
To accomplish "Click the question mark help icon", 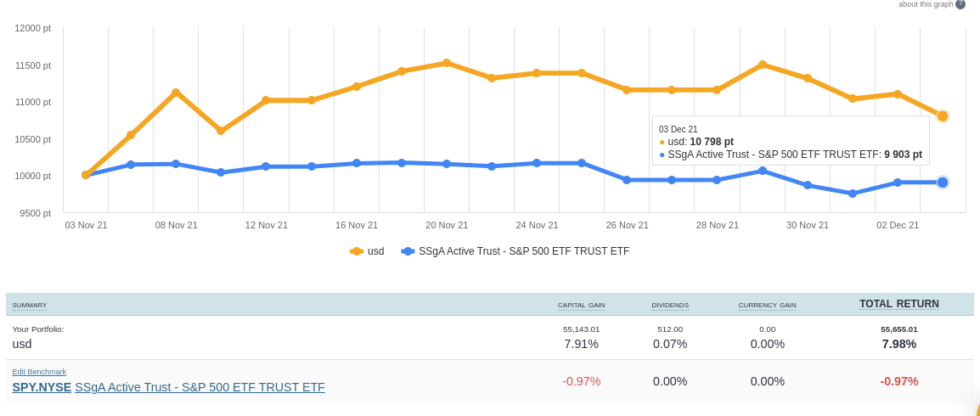I will coord(960,4).
